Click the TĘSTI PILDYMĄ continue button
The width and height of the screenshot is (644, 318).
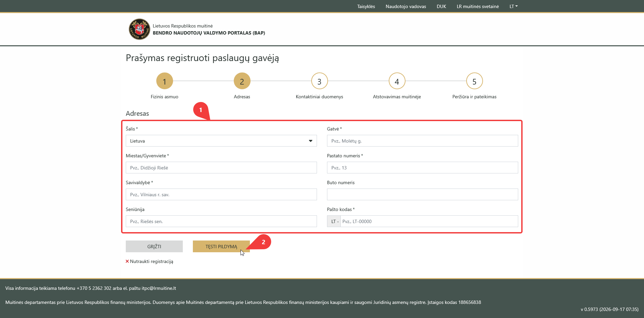(221, 247)
